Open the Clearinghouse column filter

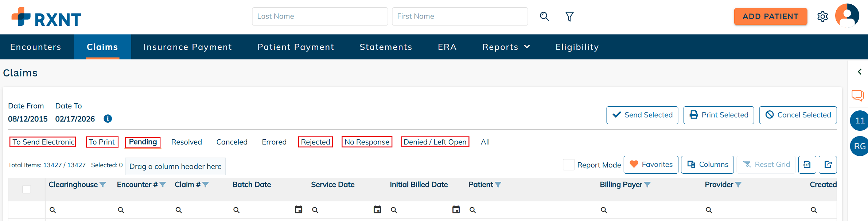[103, 185]
